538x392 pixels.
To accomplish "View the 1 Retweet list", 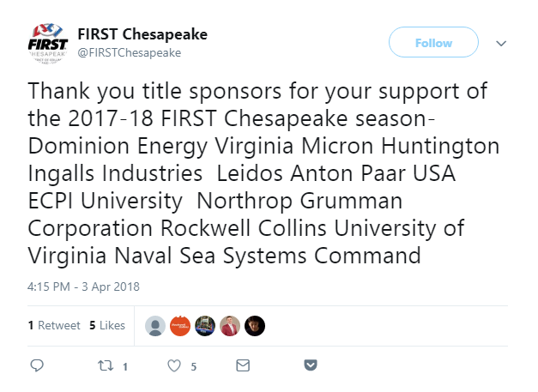I will click(x=54, y=325).
